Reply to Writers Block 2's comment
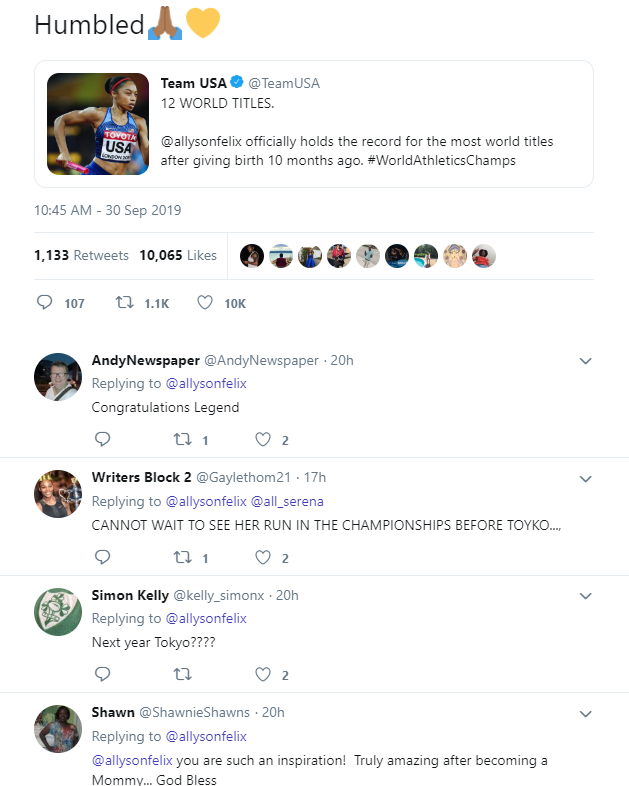This screenshot has width=629, height=786. [x=102, y=557]
